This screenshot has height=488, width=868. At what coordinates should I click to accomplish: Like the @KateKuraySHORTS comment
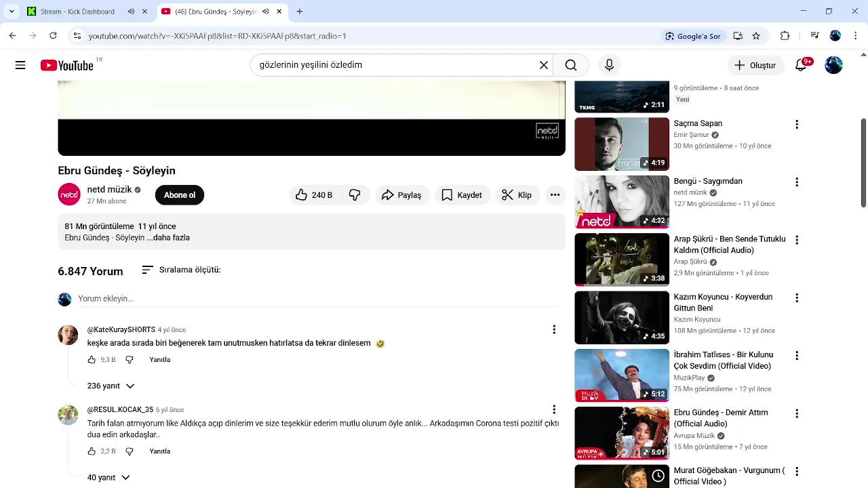[x=92, y=360]
